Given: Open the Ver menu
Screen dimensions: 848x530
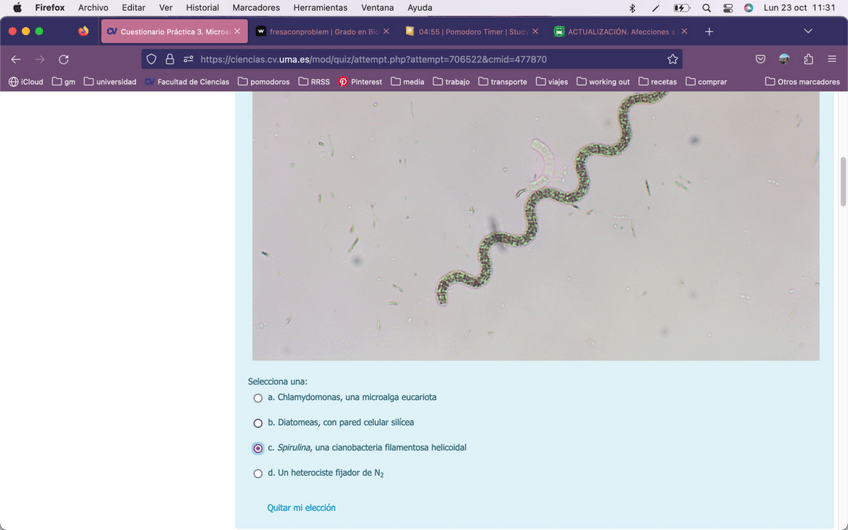Looking at the screenshot, I should pos(165,8).
